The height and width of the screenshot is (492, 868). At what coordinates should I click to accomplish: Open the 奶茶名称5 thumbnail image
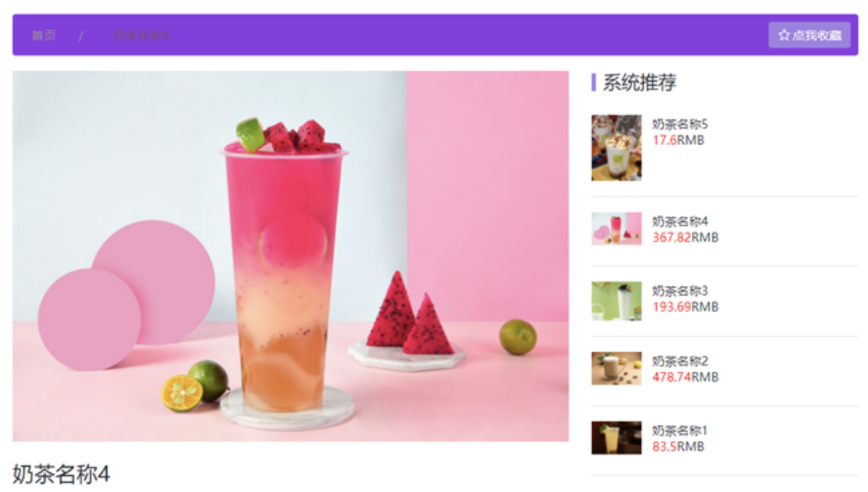click(x=616, y=148)
